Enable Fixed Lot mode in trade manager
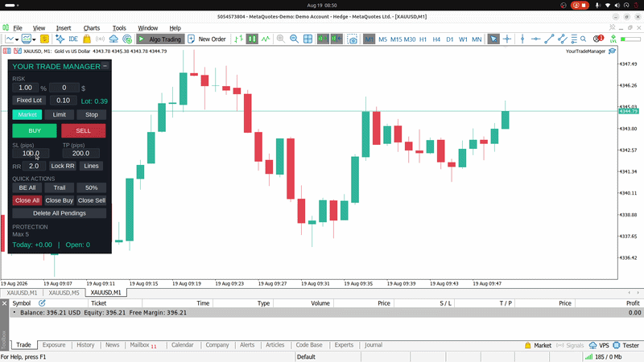 29,100
